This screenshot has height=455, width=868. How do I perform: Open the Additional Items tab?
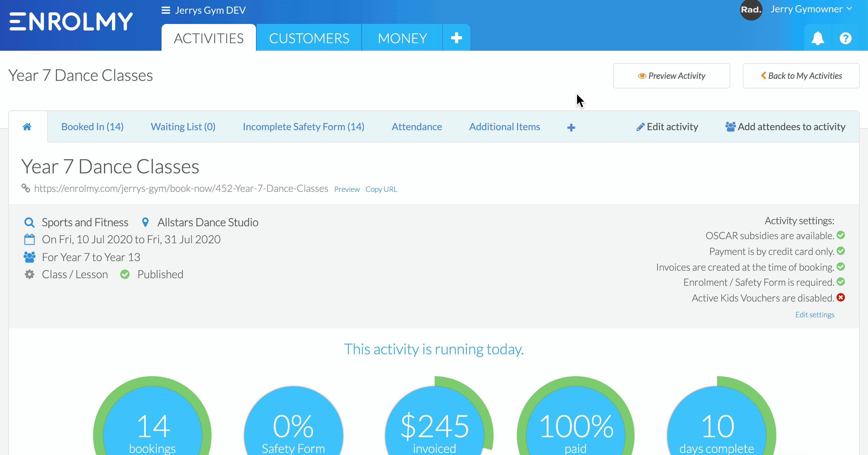(505, 127)
